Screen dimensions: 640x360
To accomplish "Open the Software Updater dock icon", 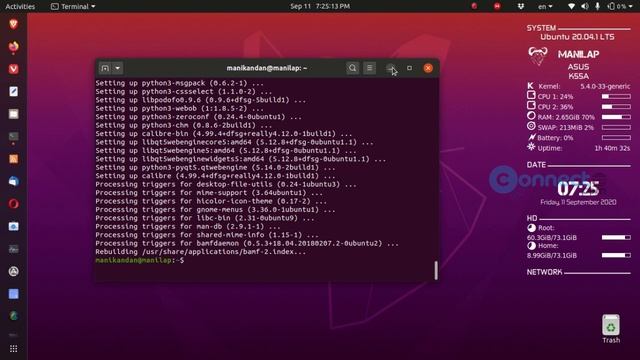I will (13, 271).
